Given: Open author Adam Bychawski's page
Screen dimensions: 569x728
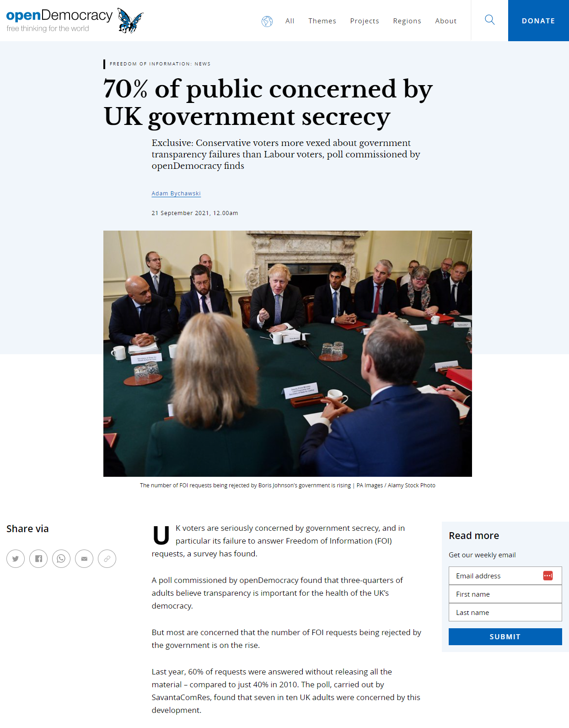Looking at the screenshot, I should tap(176, 194).
